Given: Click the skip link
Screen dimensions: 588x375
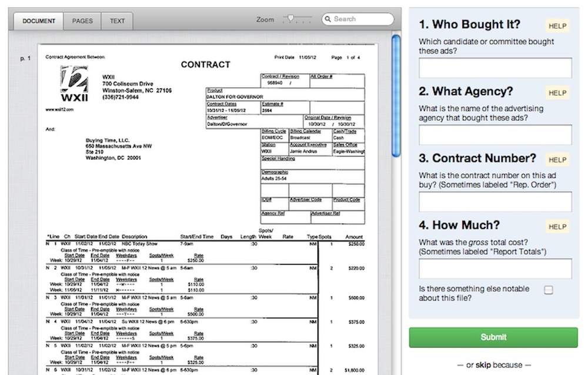Looking at the screenshot, I should tap(483, 365).
